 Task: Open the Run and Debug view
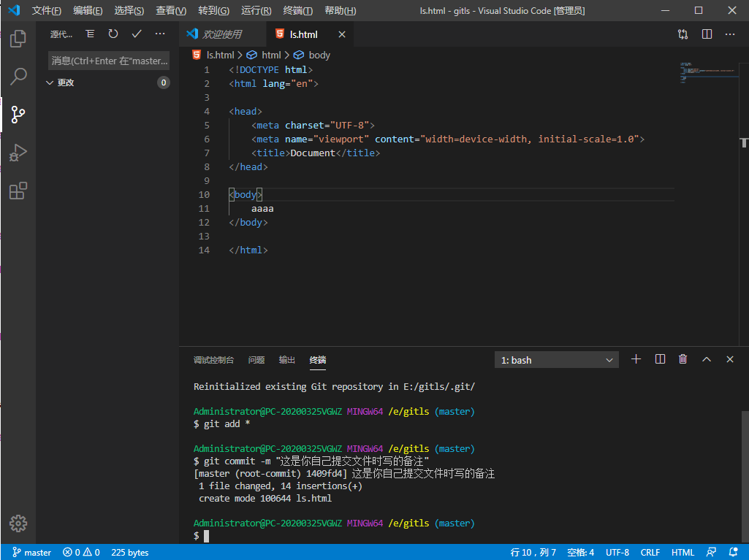tap(18, 153)
